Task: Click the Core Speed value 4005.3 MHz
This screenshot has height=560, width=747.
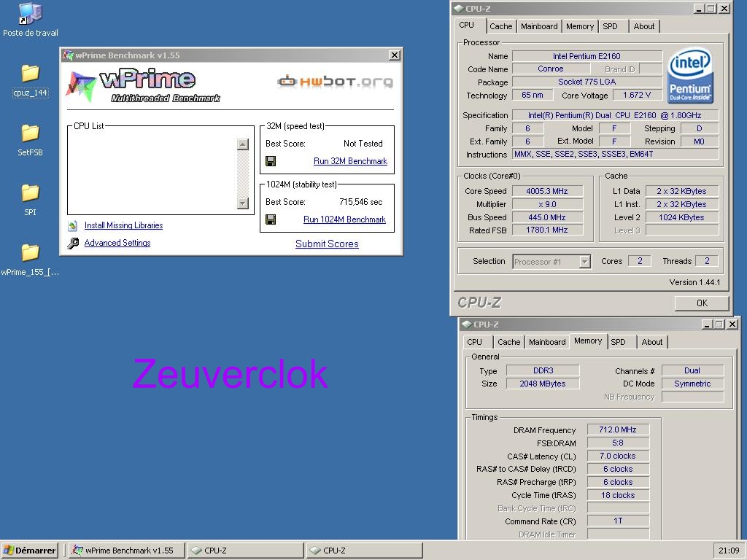Action: pos(547,191)
